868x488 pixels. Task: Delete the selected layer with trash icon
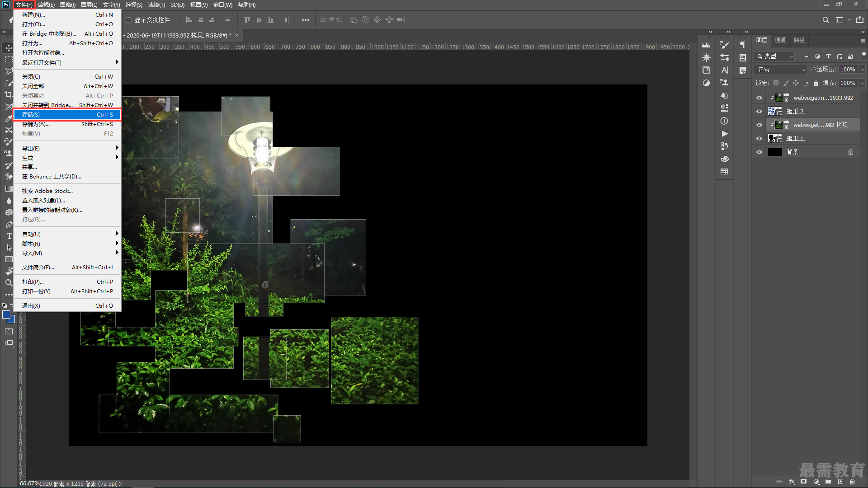(852, 482)
